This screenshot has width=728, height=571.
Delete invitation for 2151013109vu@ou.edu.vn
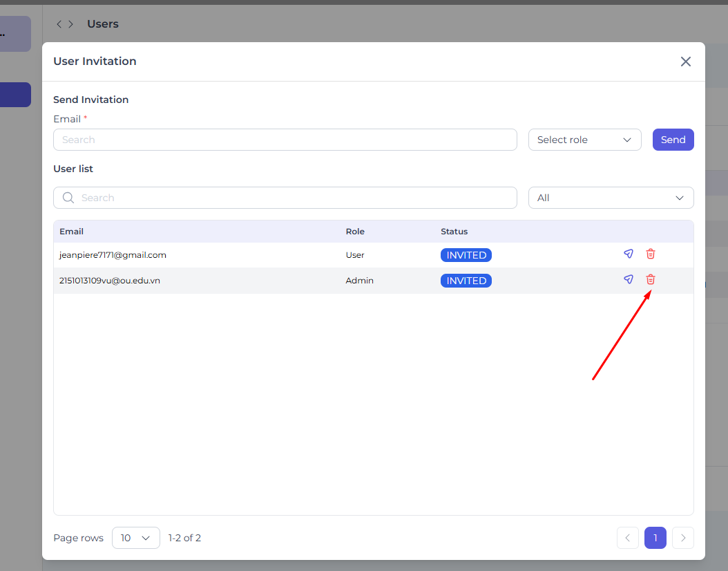tap(651, 279)
